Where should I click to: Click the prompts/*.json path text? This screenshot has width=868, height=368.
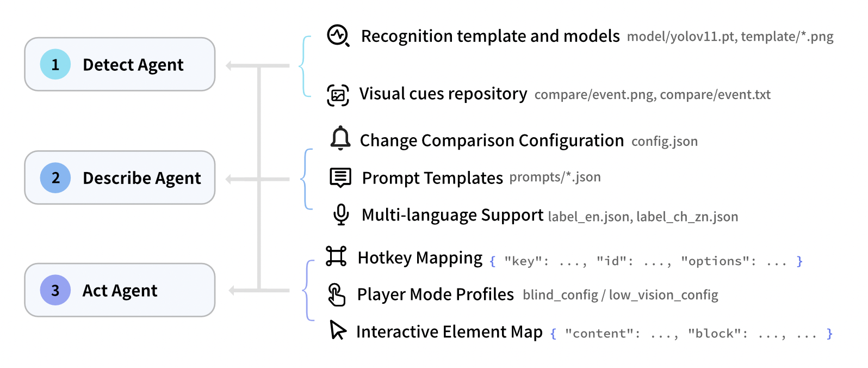555,177
